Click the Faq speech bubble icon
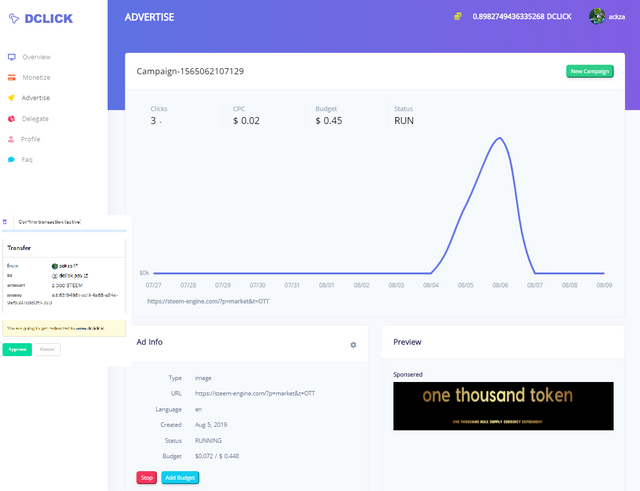 tap(11, 160)
